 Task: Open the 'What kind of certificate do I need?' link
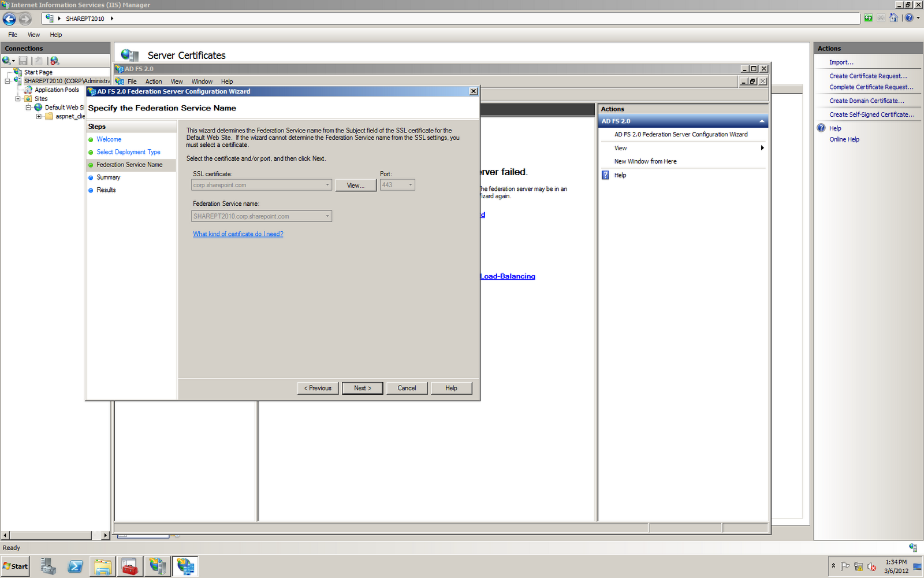click(x=238, y=234)
